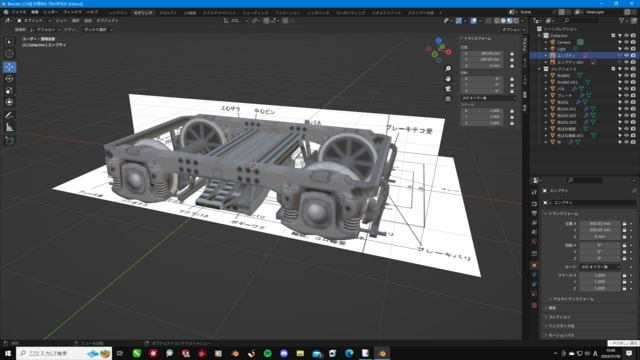Click the Scale X value field in sidebar
The width and height of the screenshot is (640, 360).
[482, 111]
